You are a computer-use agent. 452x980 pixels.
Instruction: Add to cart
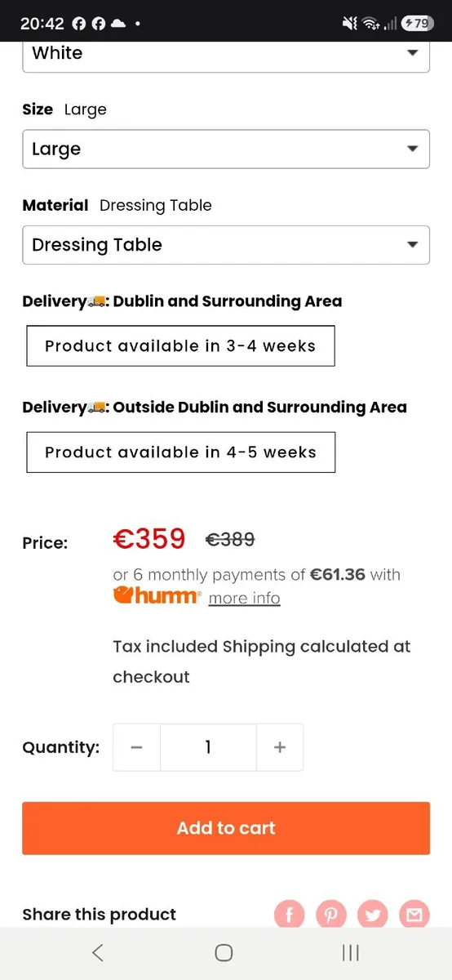pos(226,828)
